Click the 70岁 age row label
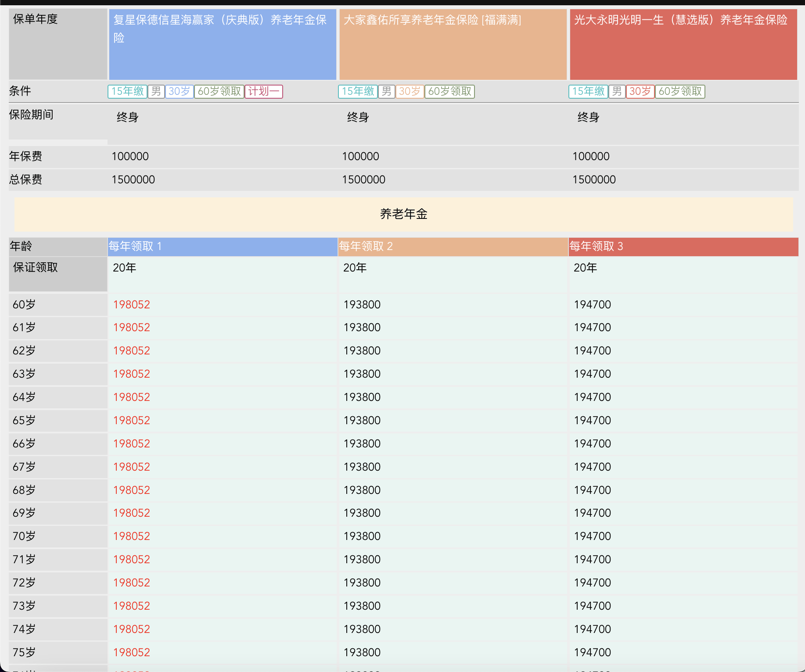Screen dimensions: 805x672 [24, 536]
